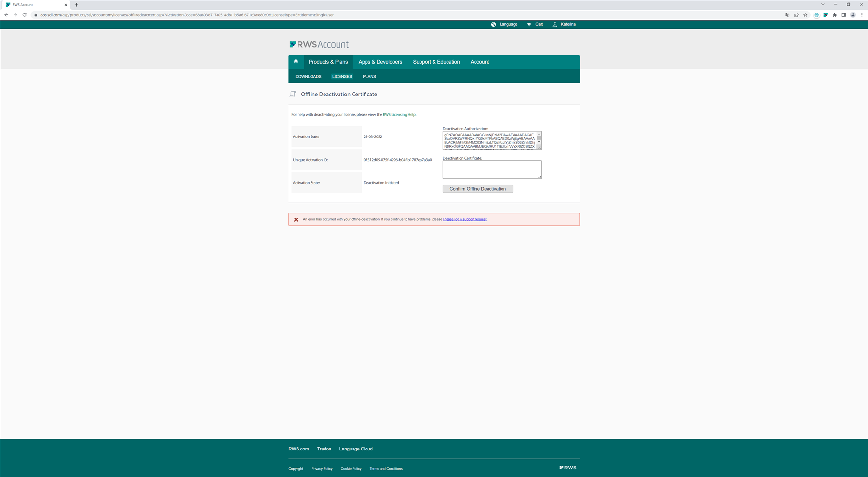868x477 pixels.
Task: Open the translate page icon
Action: (787, 15)
